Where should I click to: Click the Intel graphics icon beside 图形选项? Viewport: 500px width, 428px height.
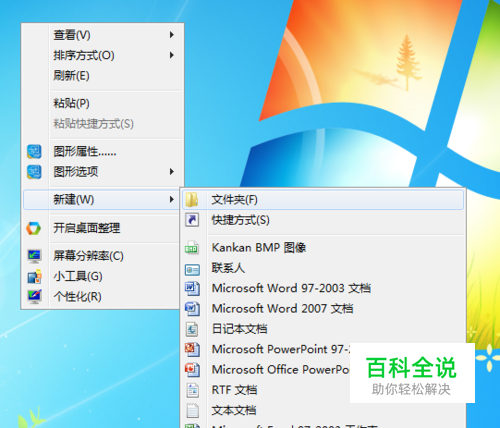tap(34, 172)
